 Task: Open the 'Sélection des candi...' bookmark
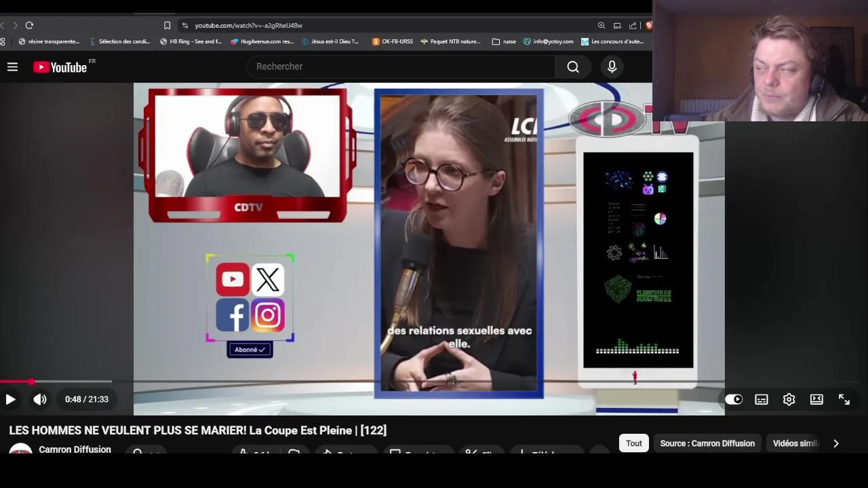click(x=120, y=41)
